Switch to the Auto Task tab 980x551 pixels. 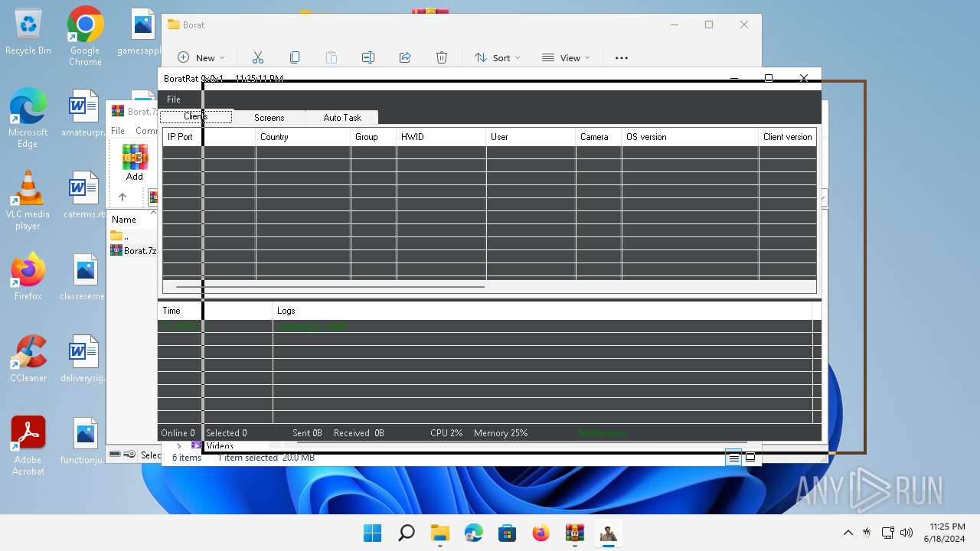point(341,118)
